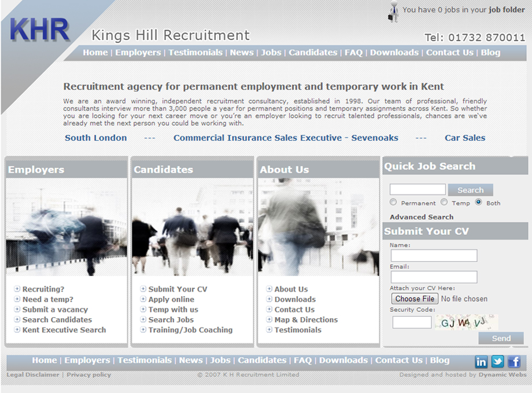Open About Us link in list
Screen dimensions: 532x393
tap(291, 289)
